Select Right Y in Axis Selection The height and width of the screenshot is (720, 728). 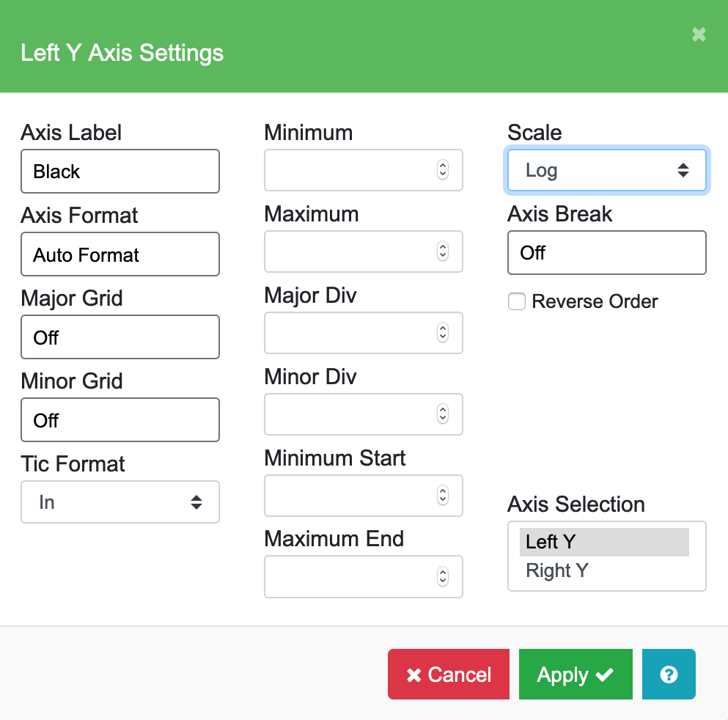click(604, 570)
